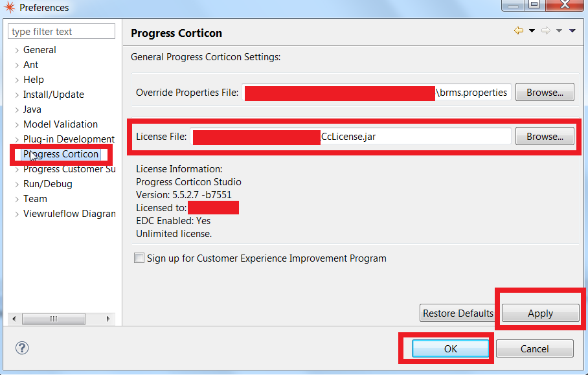Click the Apply button

pos(540,313)
